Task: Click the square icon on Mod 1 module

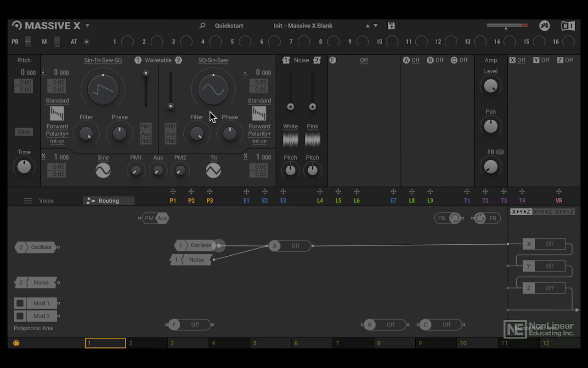Action: click(x=20, y=303)
